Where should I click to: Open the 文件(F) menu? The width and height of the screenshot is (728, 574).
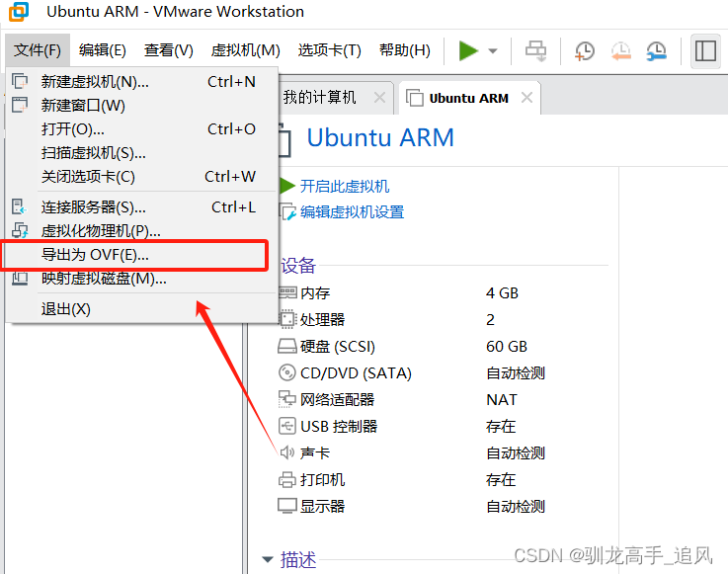click(x=38, y=50)
